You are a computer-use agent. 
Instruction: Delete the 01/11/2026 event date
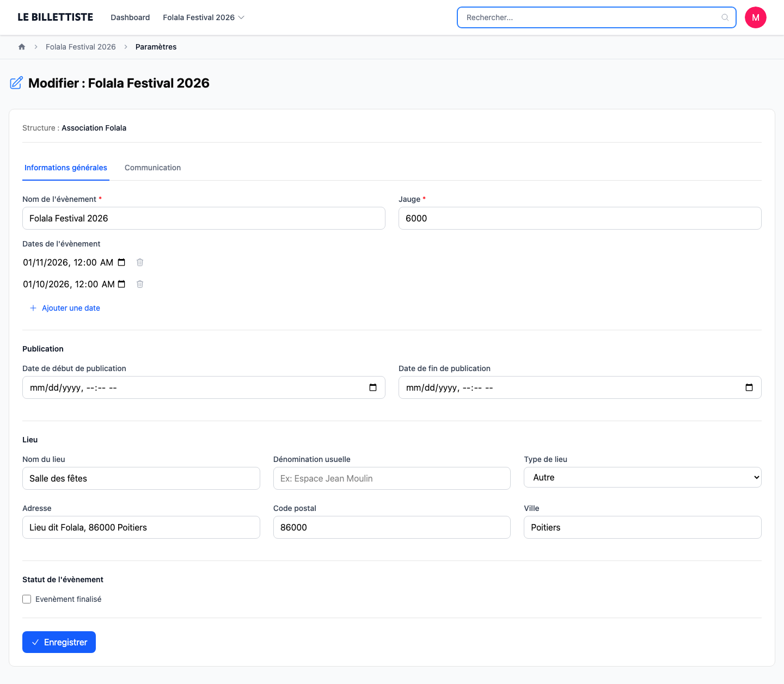[x=140, y=262]
